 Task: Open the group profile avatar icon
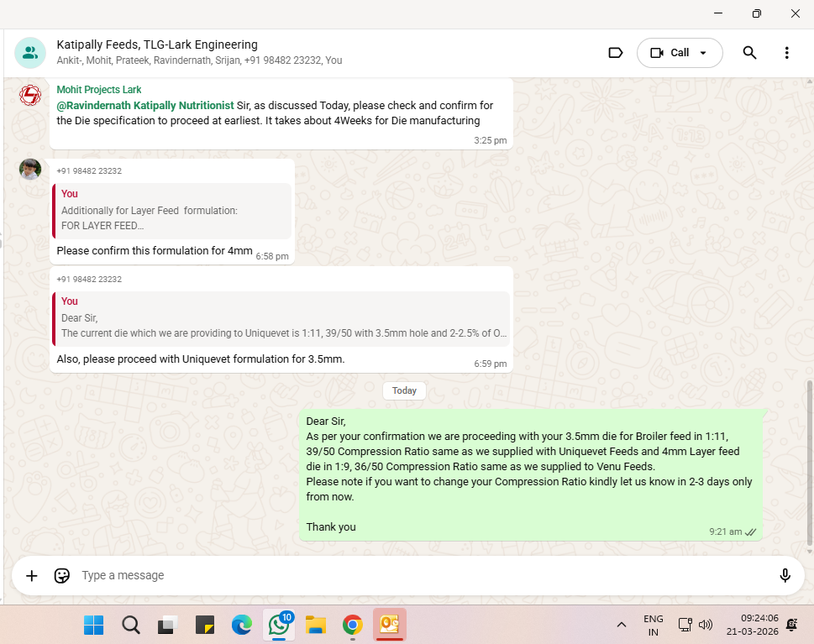coord(30,52)
